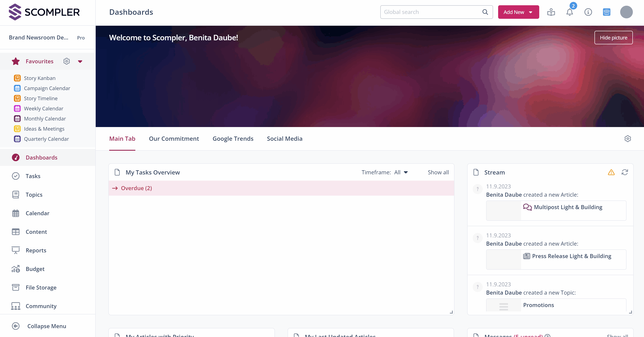Switch to the Our Commitment tab
This screenshot has width=644, height=337.
click(x=174, y=139)
